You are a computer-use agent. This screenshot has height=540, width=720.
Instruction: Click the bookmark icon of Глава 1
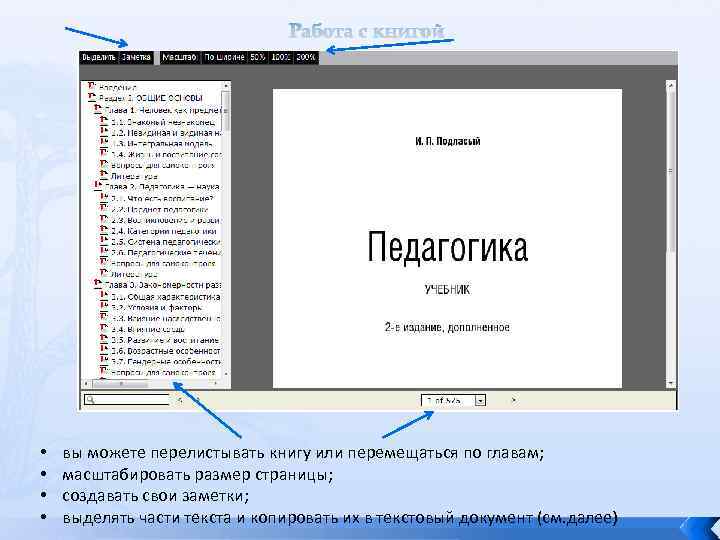point(98,109)
